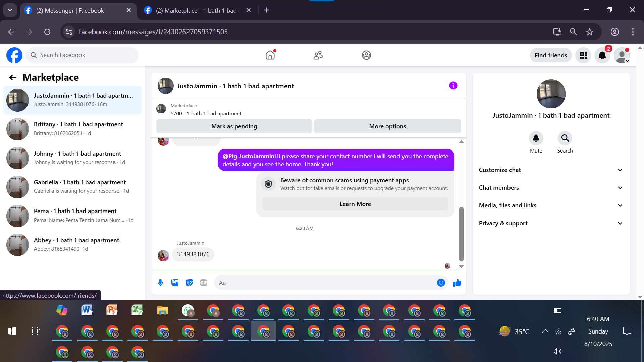Viewport: 644px width, 362px height.
Task: Open the emoji picker in message box
Action: pos(441,283)
